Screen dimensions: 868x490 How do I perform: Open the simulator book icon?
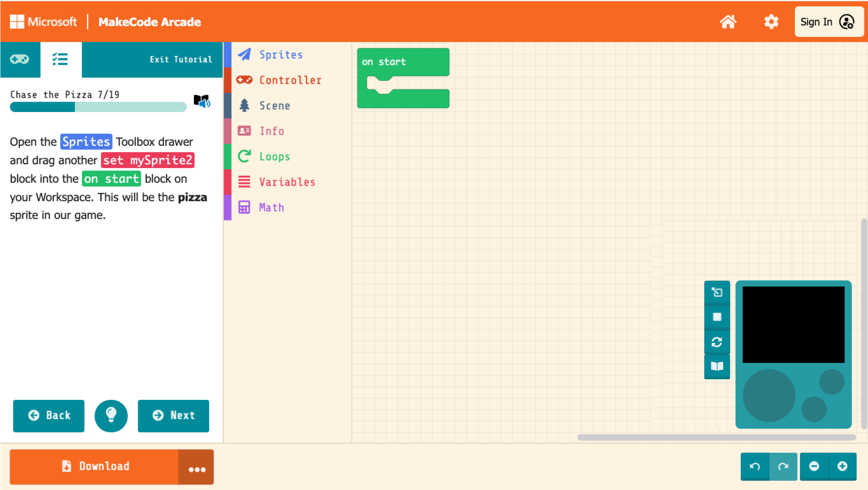coord(717,366)
